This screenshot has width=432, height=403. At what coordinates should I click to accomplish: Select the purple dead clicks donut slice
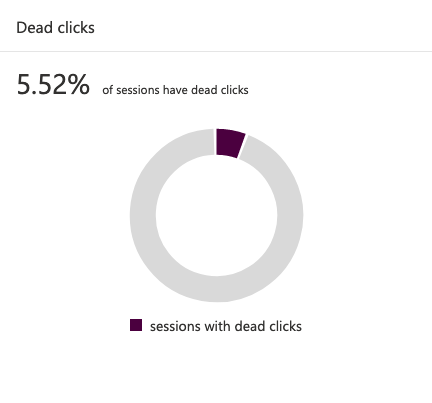point(229,143)
